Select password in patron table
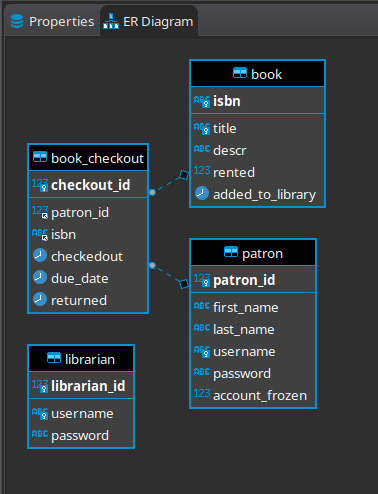Viewport: 378px width, 494px height. [x=253, y=373]
